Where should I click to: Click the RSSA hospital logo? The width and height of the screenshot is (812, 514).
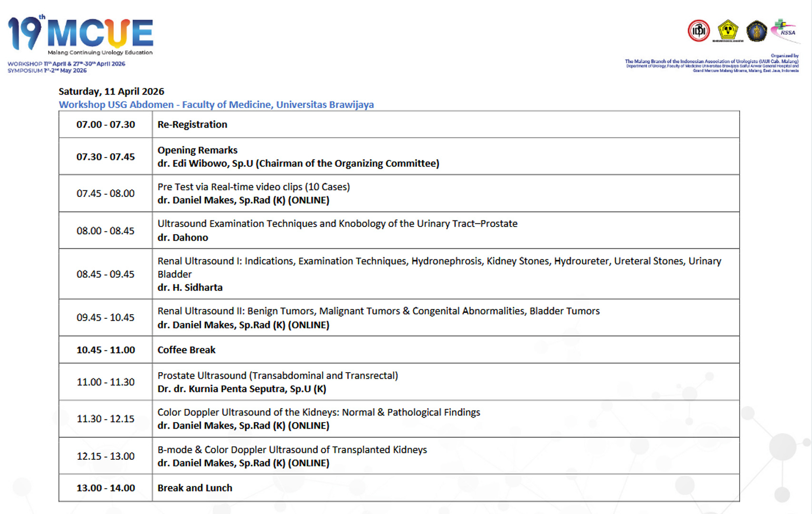785,30
